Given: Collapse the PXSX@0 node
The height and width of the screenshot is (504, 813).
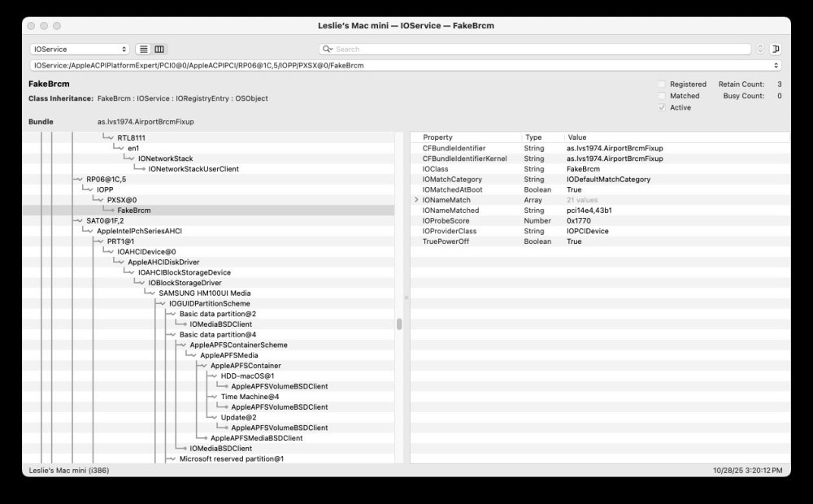Looking at the screenshot, I should click(x=101, y=200).
